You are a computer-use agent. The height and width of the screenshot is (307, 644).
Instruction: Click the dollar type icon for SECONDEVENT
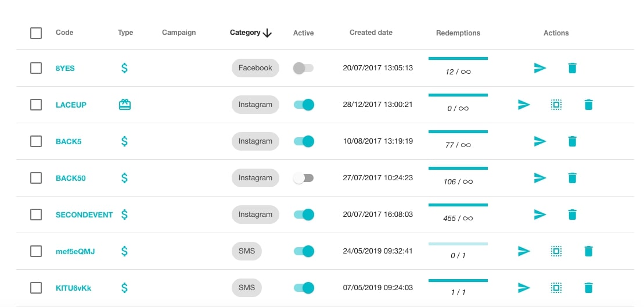124,215
